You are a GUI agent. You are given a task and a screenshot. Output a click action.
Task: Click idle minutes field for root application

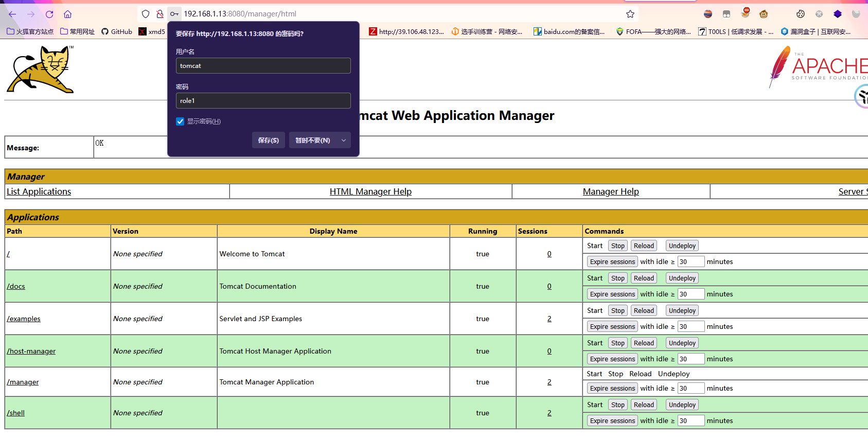(690, 262)
